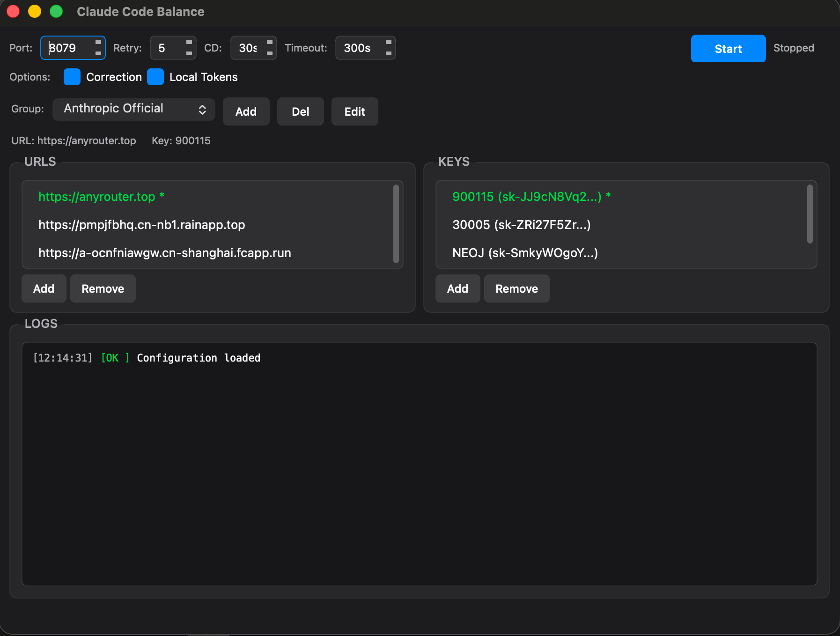Decrease the Timeout value stepper
The image size is (840, 636).
point(388,53)
